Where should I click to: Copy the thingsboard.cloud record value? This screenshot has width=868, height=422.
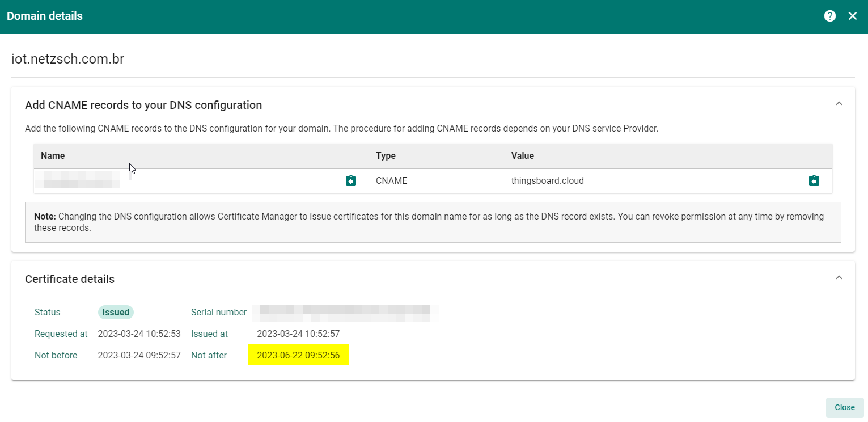[x=814, y=180]
